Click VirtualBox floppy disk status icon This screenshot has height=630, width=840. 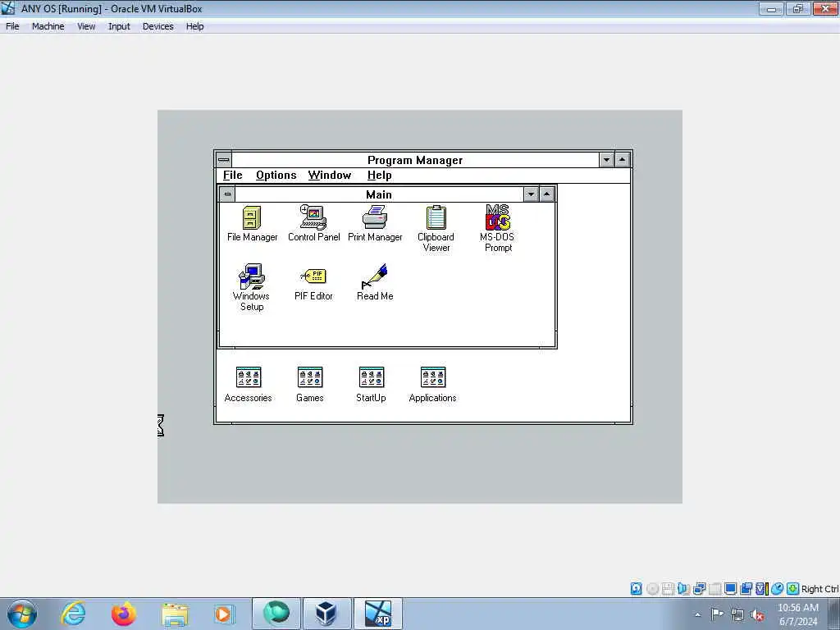(x=668, y=589)
